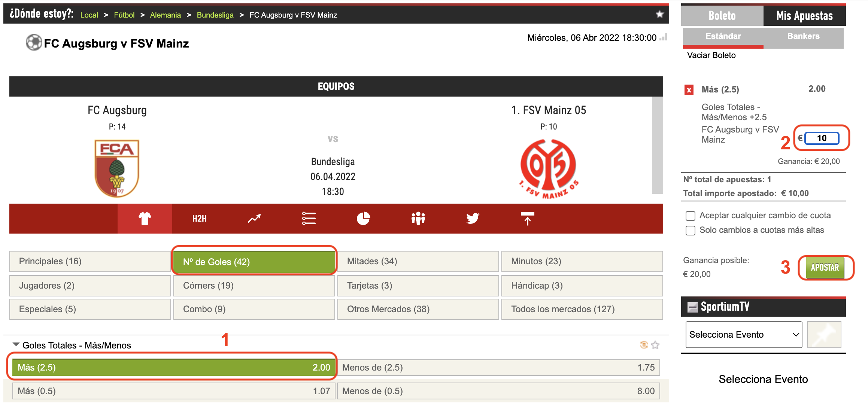Enable Aceptar cualquier cambio de cuota
The height and width of the screenshot is (405, 868).
point(690,216)
